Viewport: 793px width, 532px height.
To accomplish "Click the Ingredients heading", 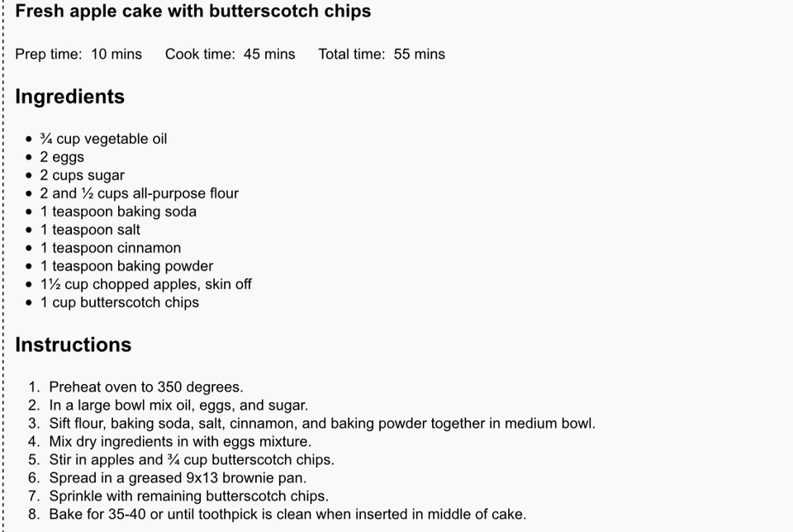I will click(x=69, y=97).
